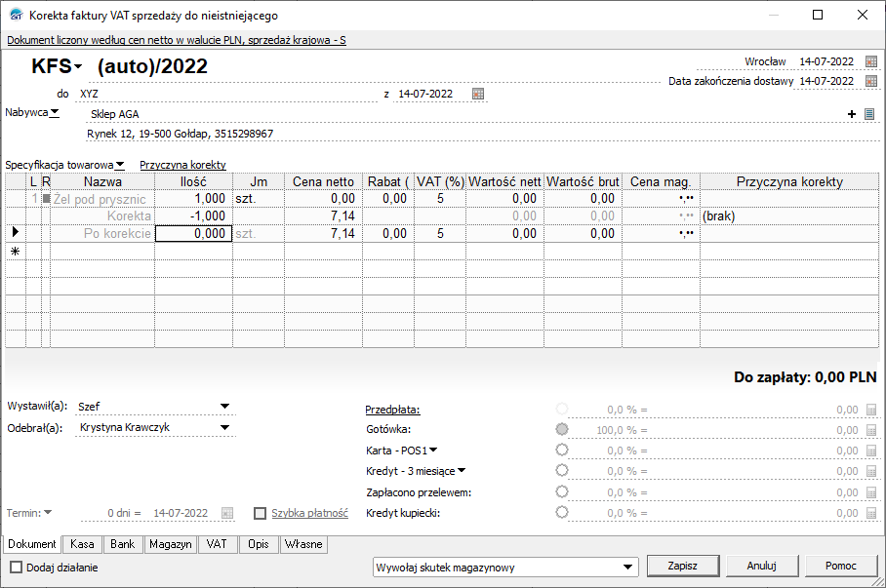Open the Nabywca dropdown menu
The image size is (886, 588).
[x=55, y=113]
